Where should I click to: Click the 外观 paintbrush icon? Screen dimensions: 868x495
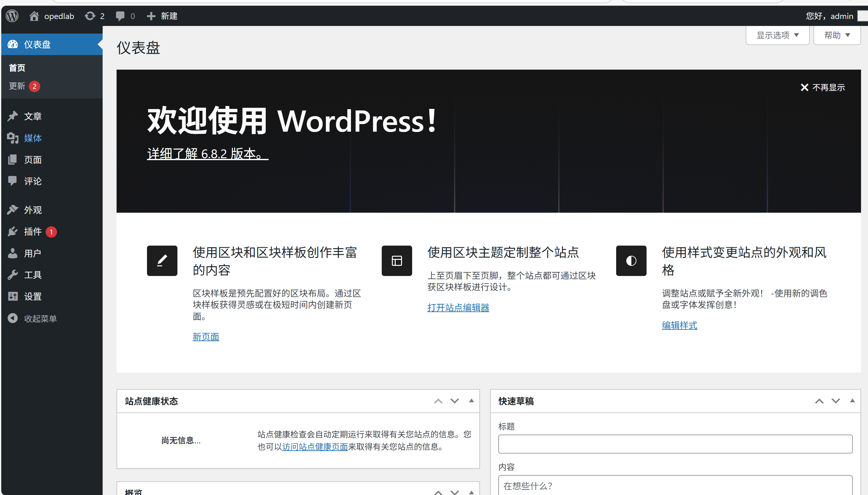tap(13, 210)
